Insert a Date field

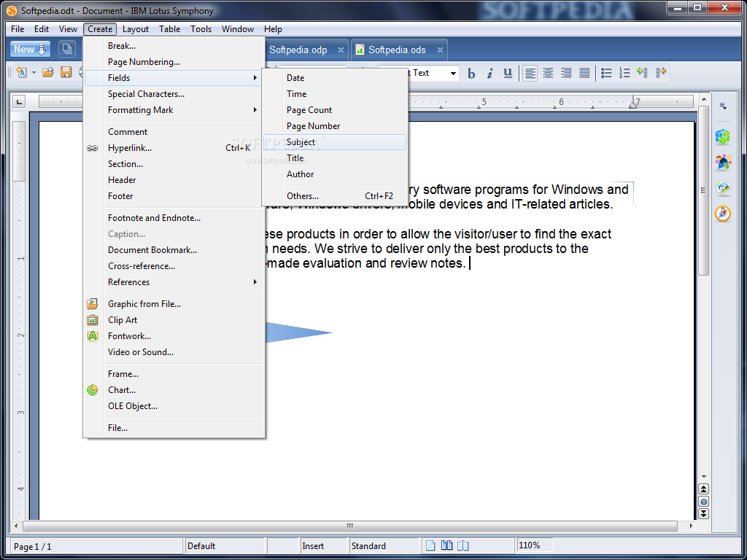click(335, 77)
